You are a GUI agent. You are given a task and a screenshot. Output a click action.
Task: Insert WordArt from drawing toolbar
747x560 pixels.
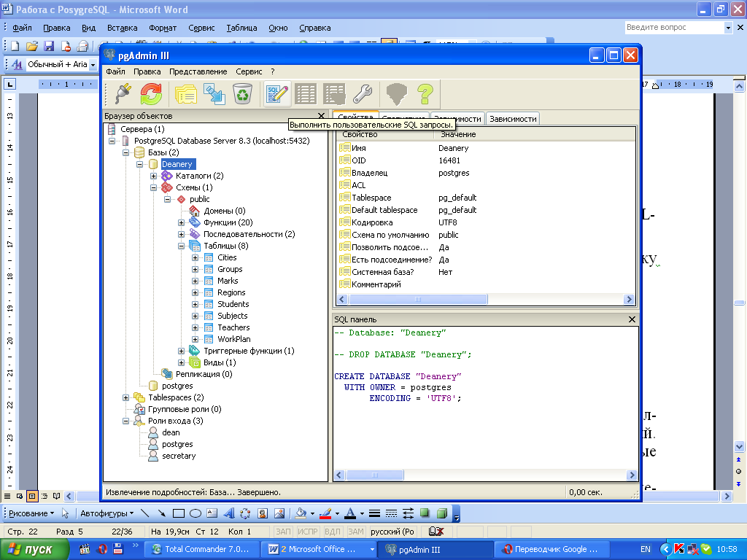coord(228,513)
